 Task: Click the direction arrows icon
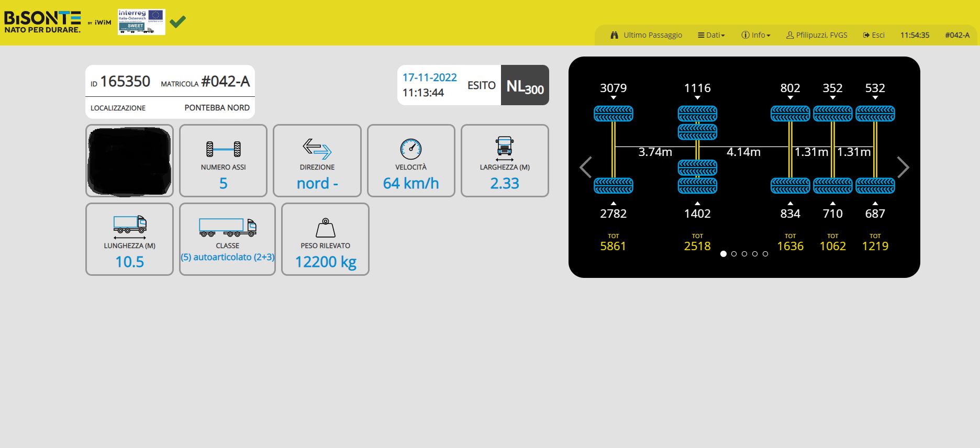pos(317,149)
